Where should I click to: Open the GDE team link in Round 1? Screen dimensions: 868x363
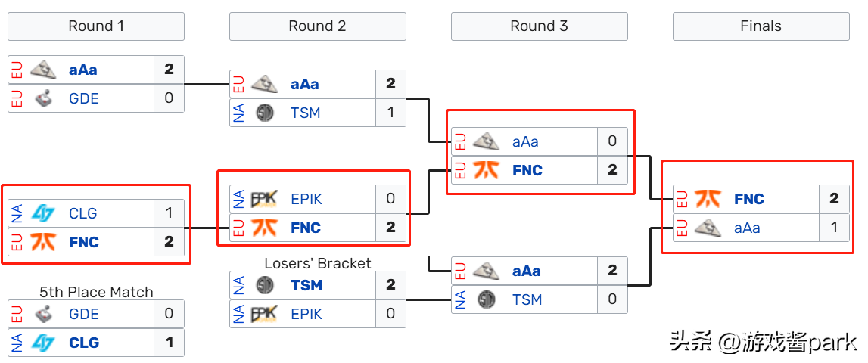point(84,98)
